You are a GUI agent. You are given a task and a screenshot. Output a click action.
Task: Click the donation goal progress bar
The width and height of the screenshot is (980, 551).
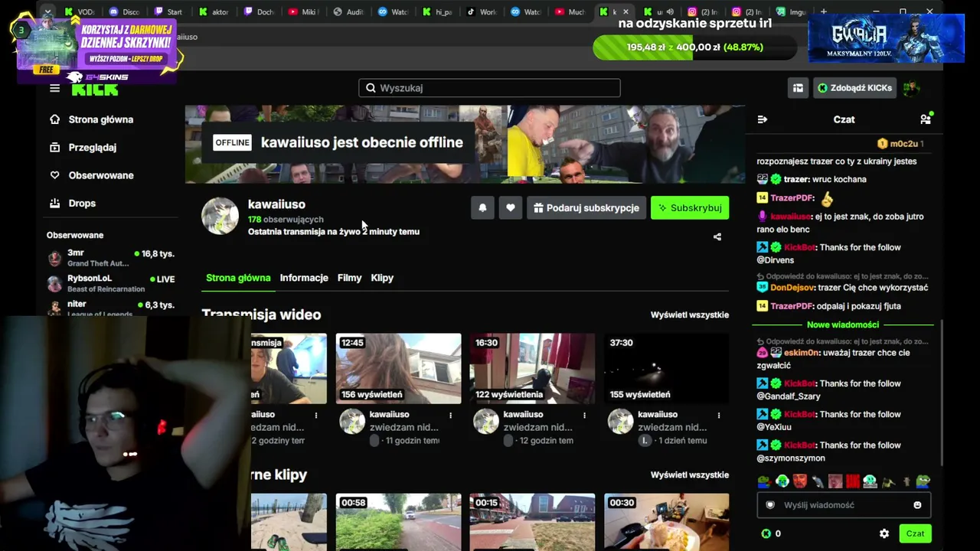pyautogui.click(x=694, y=47)
